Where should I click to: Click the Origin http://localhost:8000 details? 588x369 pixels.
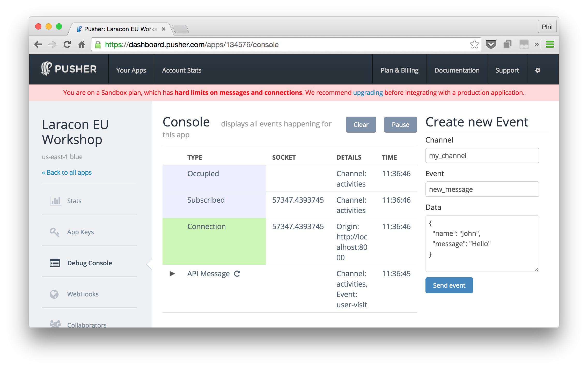click(x=352, y=242)
